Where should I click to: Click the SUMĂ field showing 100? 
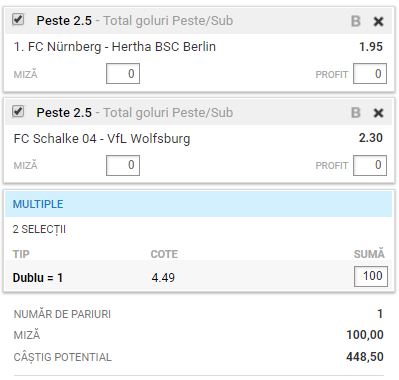371,276
